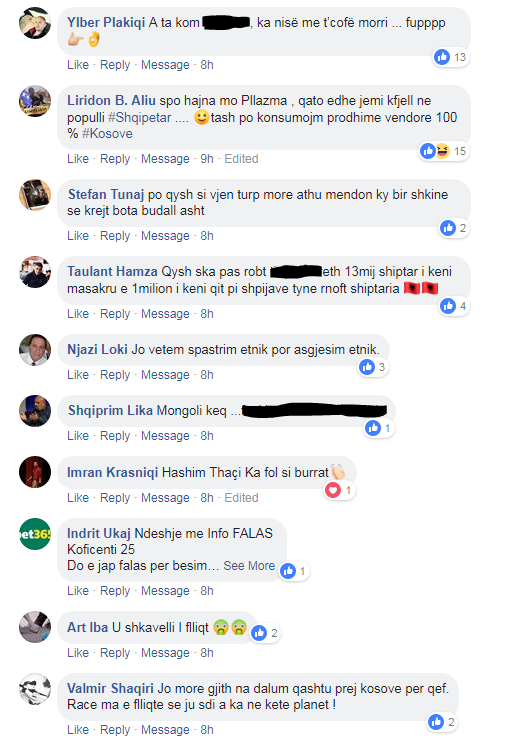This screenshot has height=749, width=515.
Task: Click the like icon on Njazi Loki's comment
Action: click(367, 367)
